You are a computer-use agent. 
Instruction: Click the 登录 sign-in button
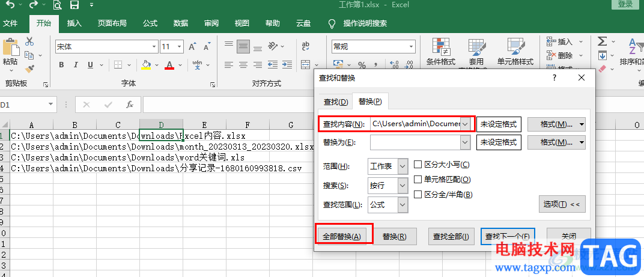(x=625, y=4)
